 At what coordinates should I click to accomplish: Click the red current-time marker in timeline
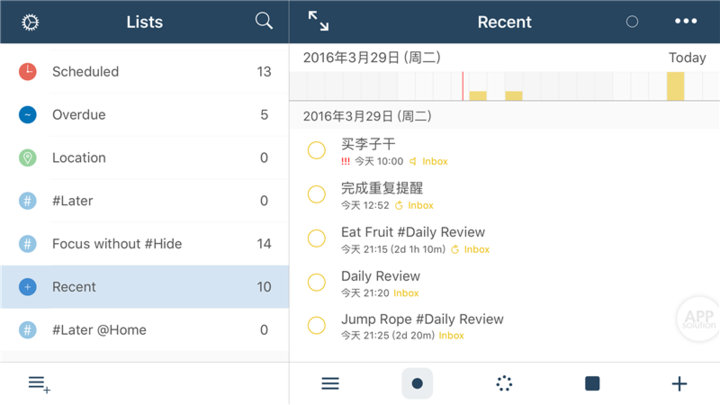463,86
